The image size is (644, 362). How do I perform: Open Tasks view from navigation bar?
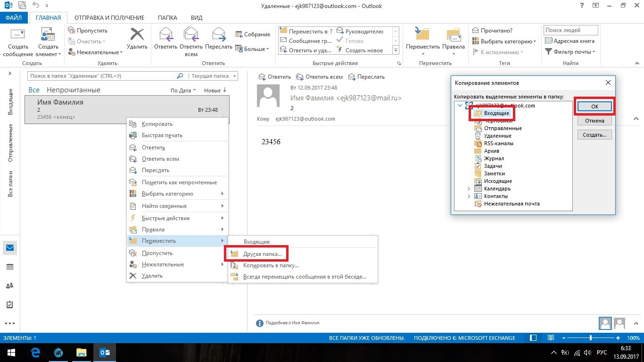pos(10,304)
